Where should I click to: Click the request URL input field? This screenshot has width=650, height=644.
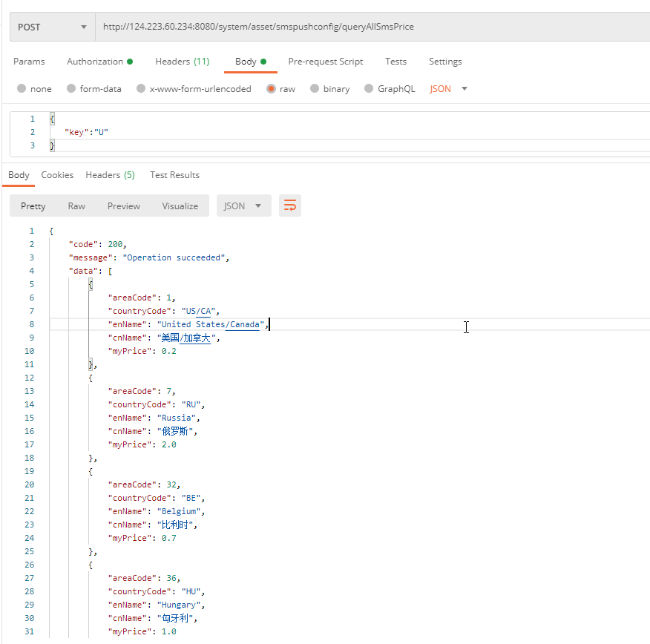(371, 27)
